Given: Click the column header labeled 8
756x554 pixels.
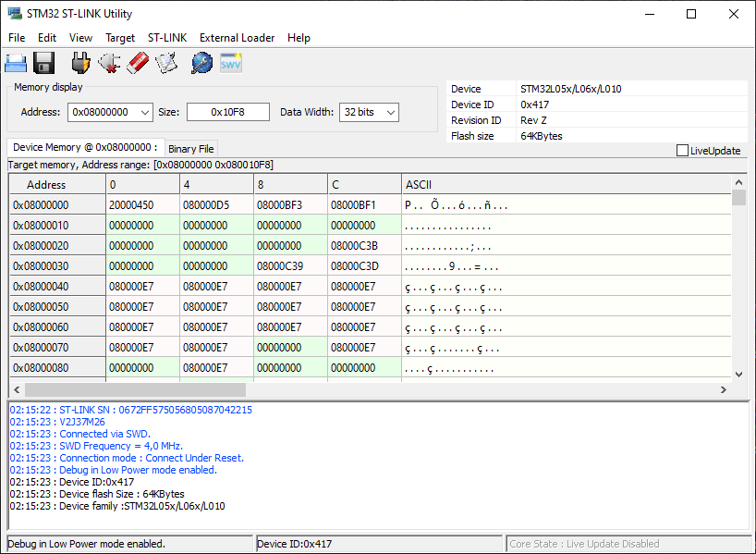Looking at the screenshot, I should click(x=291, y=184).
